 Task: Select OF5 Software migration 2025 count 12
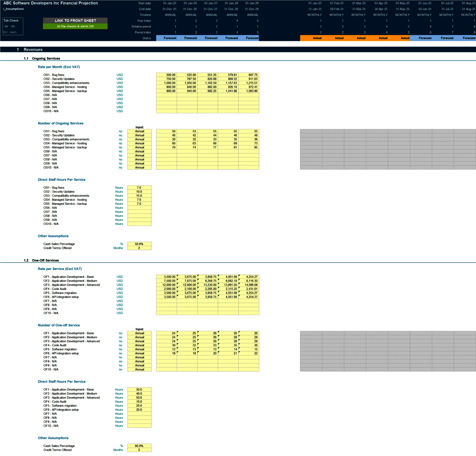pos(167,349)
